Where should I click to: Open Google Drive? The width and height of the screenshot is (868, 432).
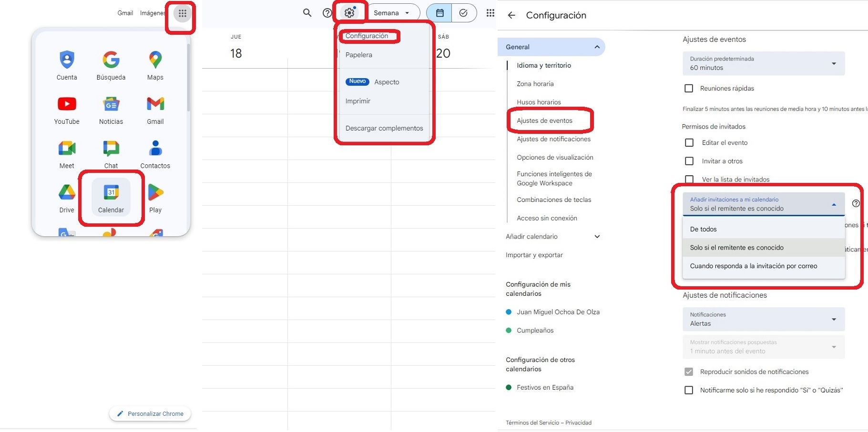(x=66, y=192)
